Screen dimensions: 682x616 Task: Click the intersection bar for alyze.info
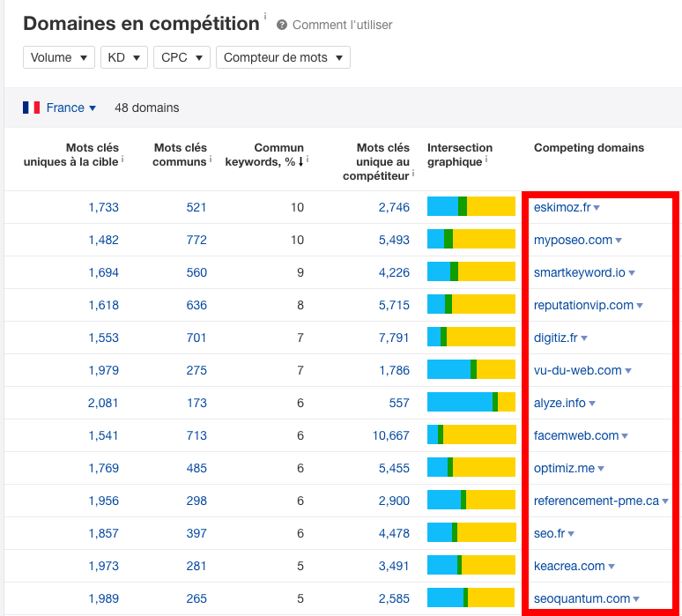click(471, 402)
